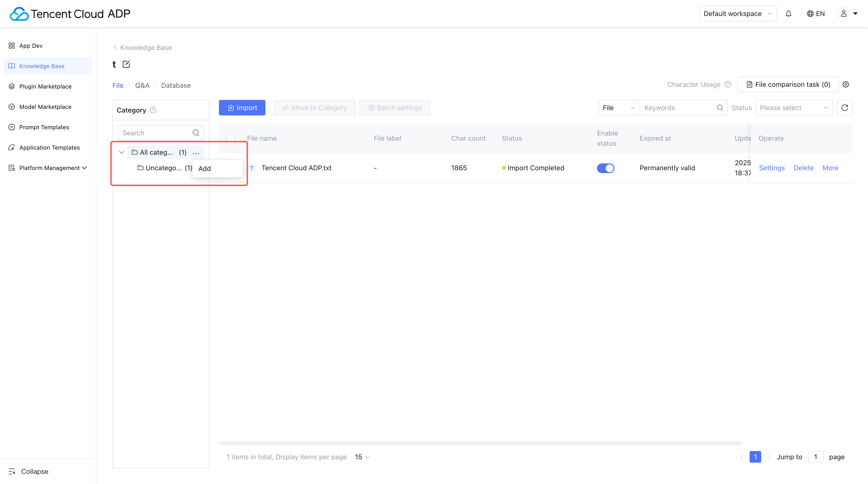This screenshot has width=868, height=484.
Task: Click the Keywords search input field
Action: click(x=678, y=108)
